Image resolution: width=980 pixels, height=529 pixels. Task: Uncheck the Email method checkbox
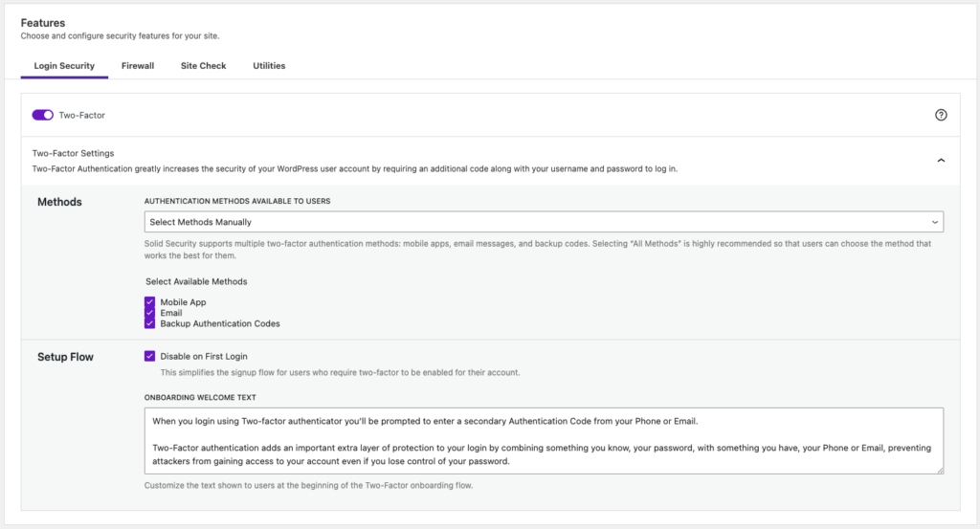pyautogui.click(x=149, y=312)
